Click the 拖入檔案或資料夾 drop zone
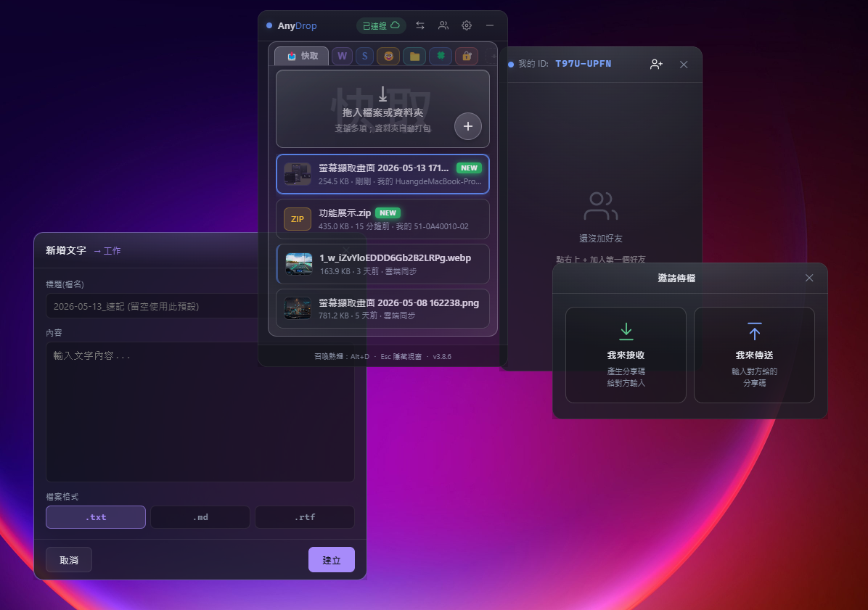Image resolution: width=868 pixels, height=610 pixels. coord(382,109)
